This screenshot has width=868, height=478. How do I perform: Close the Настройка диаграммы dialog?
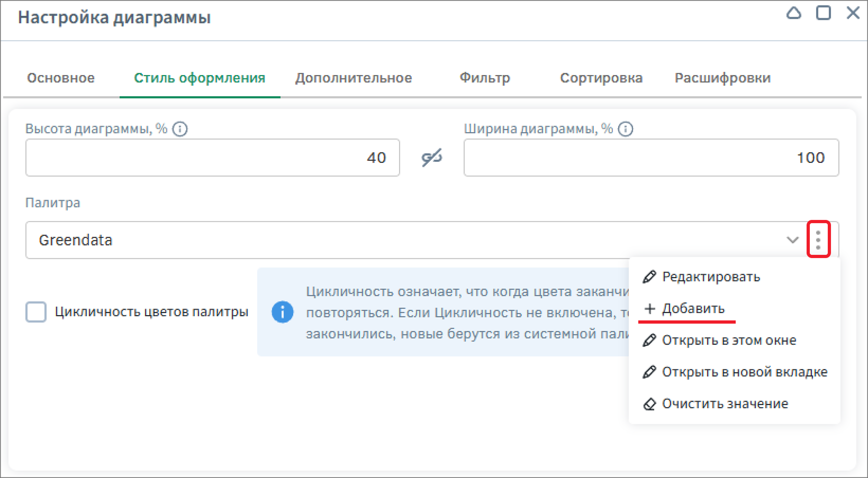(x=853, y=13)
